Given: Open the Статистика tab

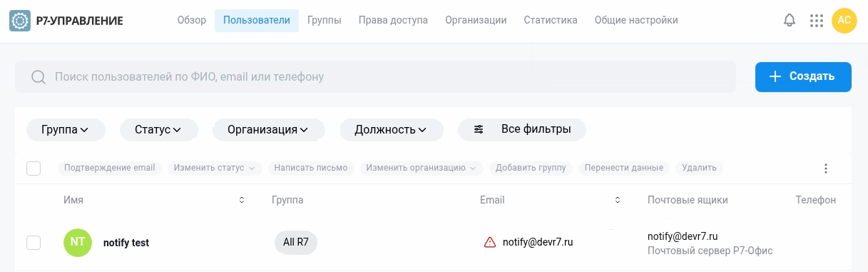Looking at the screenshot, I should [x=551, y=20].
